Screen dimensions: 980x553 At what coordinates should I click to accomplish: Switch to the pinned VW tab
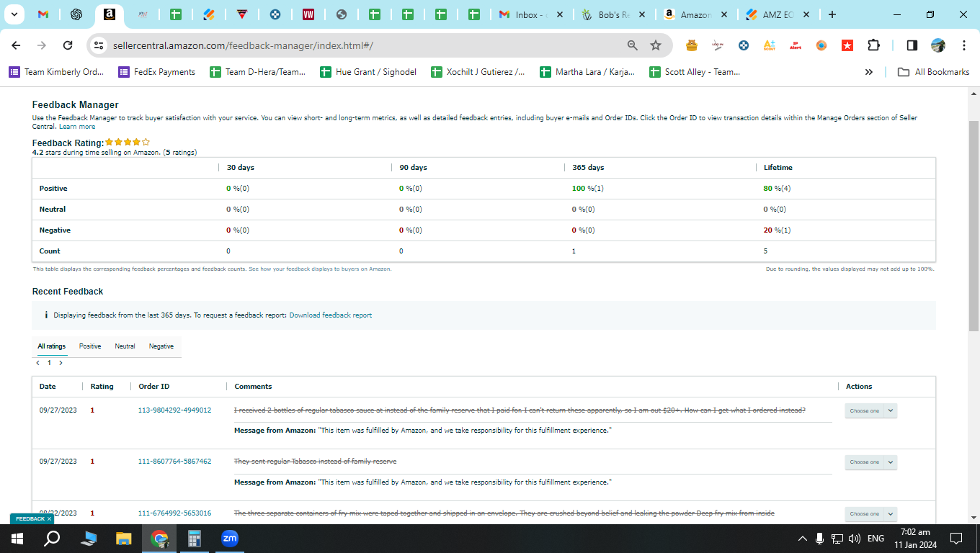coord(308,14)
